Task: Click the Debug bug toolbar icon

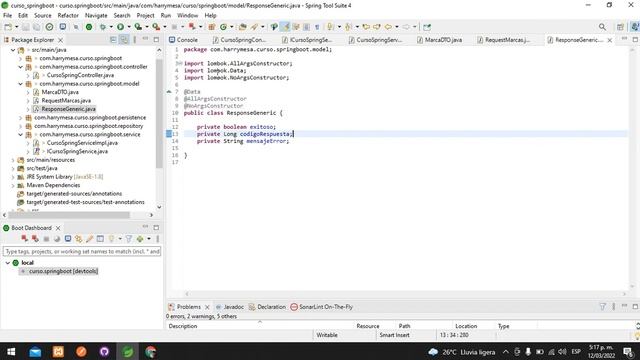Action: click(103, 27)
